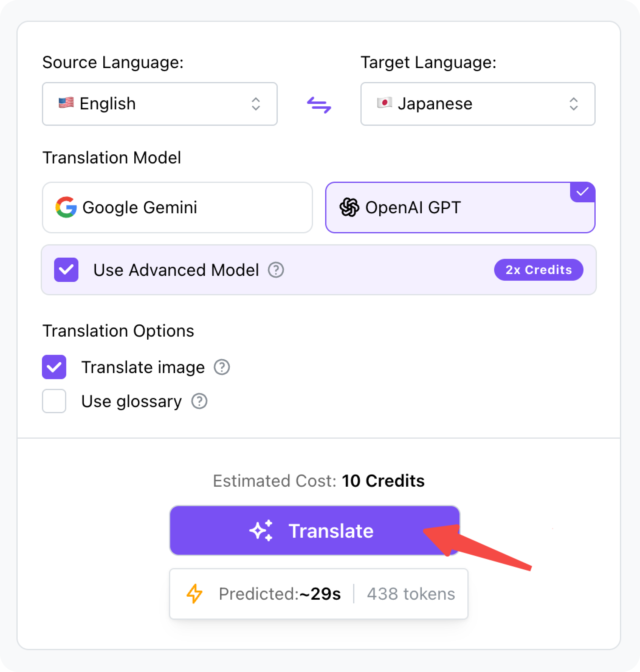This screenshot has width=640, height=672.
Task: Click the Use Advanced Model help icon
Action: (276, 270)
